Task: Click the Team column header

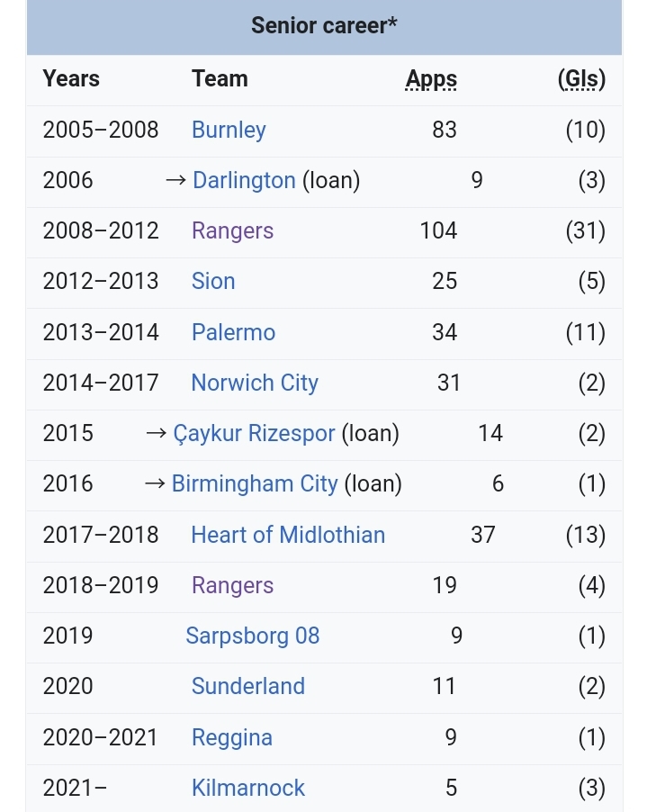Action: tap(220, 79)
